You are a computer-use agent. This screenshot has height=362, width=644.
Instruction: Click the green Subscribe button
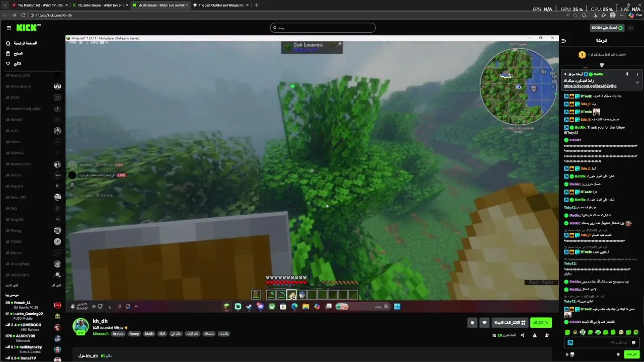tap(541, 322)
